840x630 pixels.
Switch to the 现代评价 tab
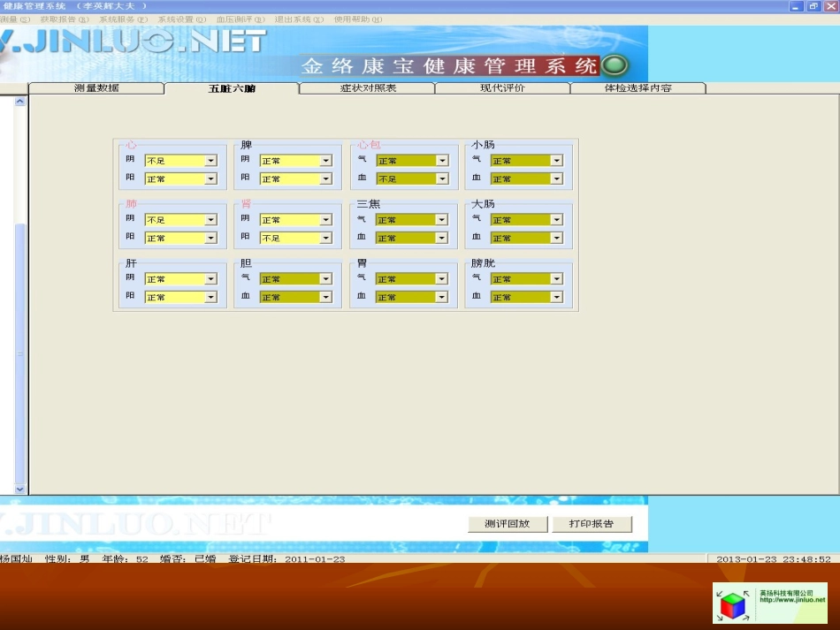[x=502, y=88]
